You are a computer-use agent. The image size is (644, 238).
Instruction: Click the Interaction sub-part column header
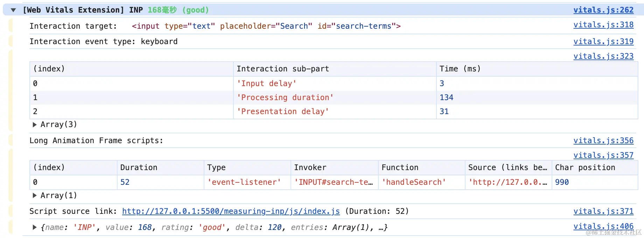click(x=282, y=69)
